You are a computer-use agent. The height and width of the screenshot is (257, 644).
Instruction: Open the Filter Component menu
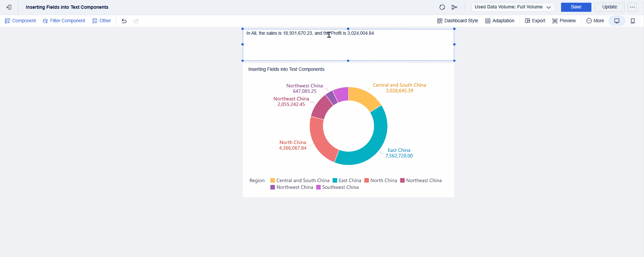point(64,21)
